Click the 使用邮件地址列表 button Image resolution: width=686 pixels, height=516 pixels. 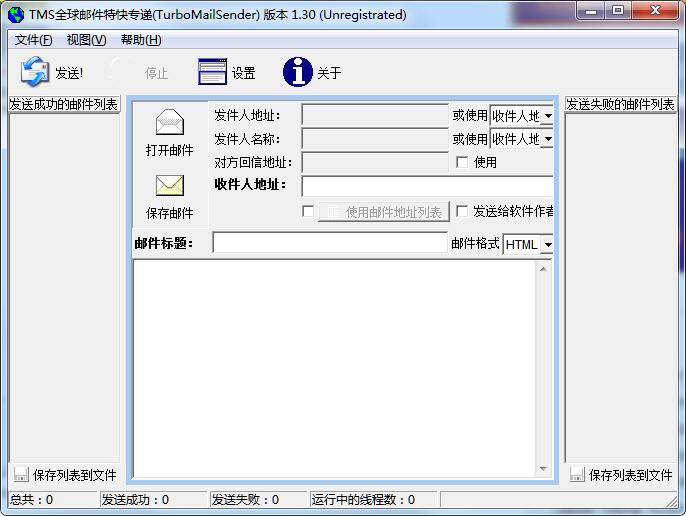384,212
